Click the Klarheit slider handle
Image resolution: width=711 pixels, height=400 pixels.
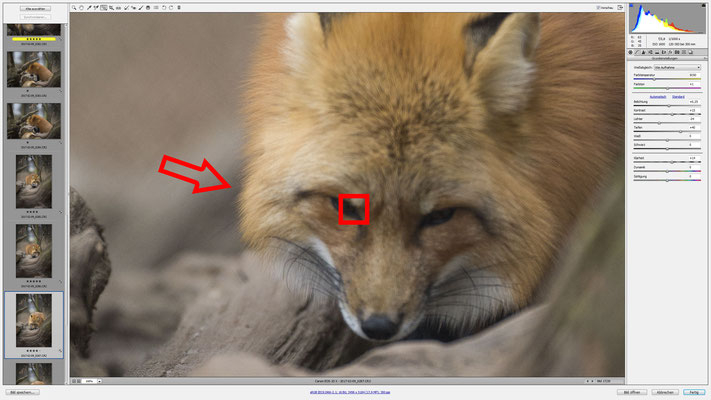672,162
